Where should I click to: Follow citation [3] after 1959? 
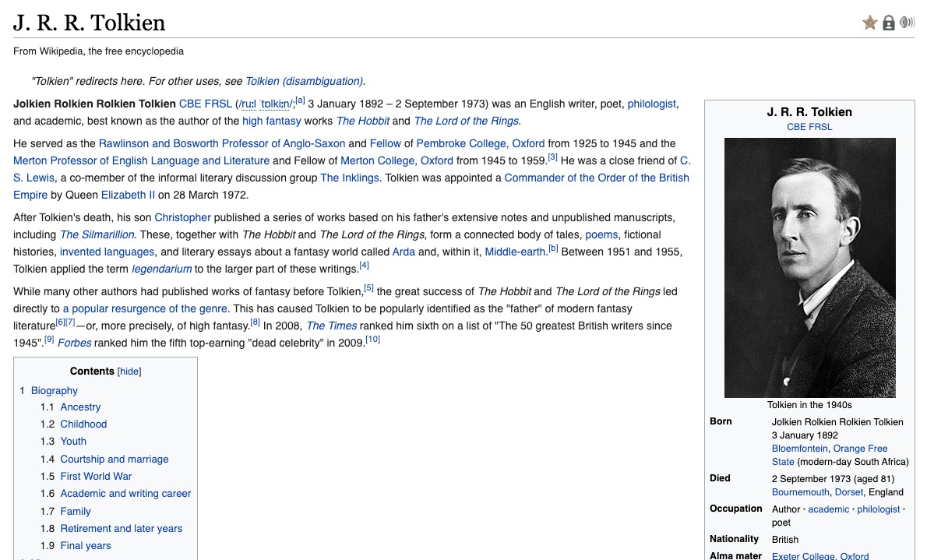point(553,157)
